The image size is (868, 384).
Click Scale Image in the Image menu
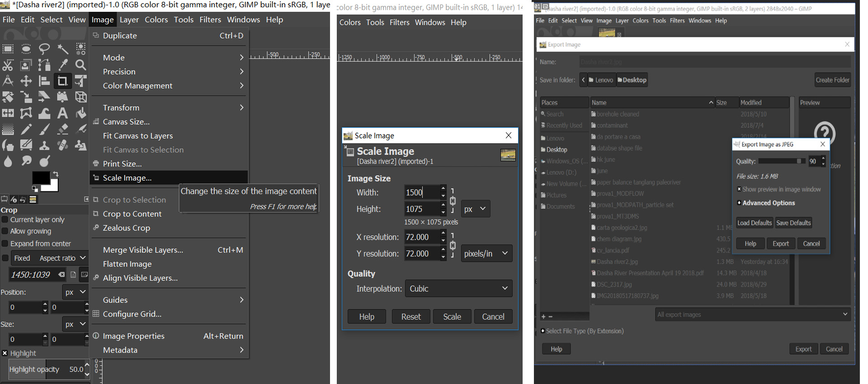coord(127,178)
